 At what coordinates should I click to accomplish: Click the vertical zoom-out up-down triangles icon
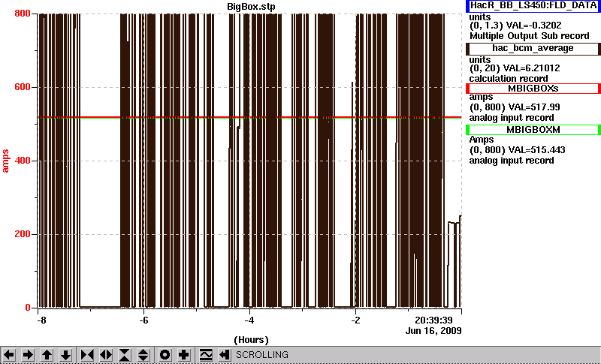[143, 355]
